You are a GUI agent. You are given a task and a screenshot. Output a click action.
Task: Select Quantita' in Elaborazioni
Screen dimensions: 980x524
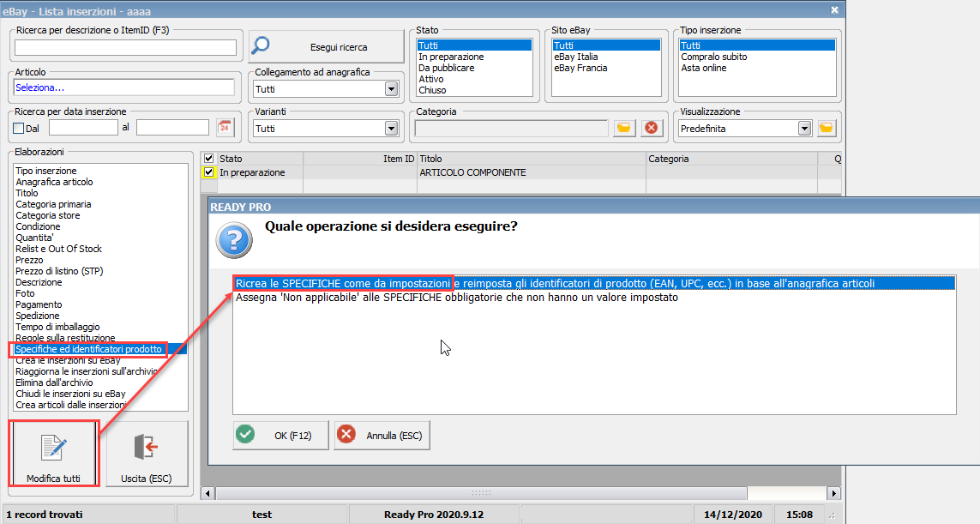tap(100, 238)
